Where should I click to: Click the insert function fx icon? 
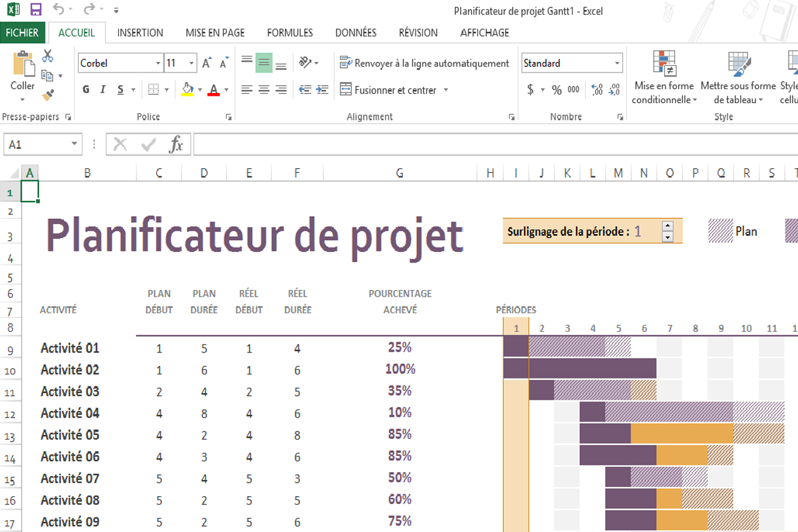[x=176, y=144]
